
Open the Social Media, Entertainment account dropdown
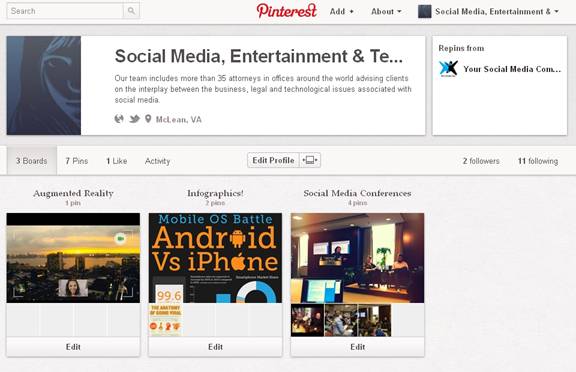[x=497, y=11]
